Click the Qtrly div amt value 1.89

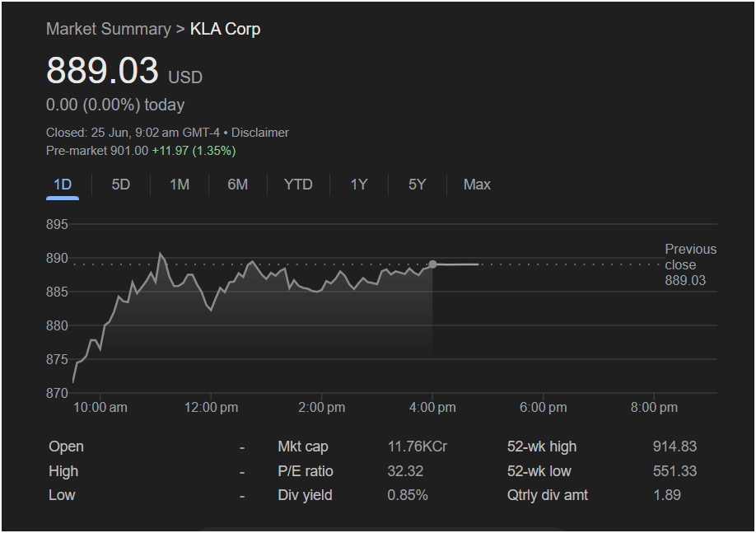pos(667,495)
